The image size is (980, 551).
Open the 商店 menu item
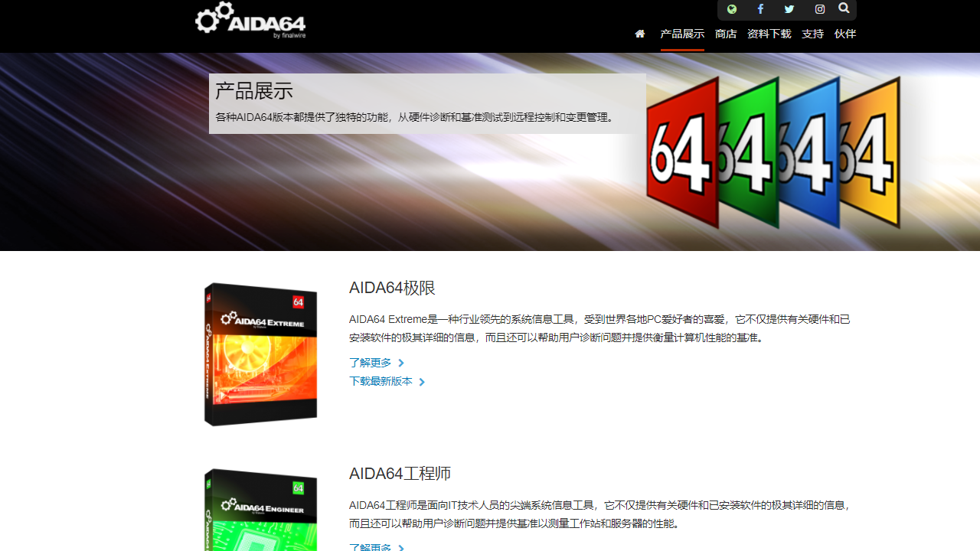click(x=725, y=34)
